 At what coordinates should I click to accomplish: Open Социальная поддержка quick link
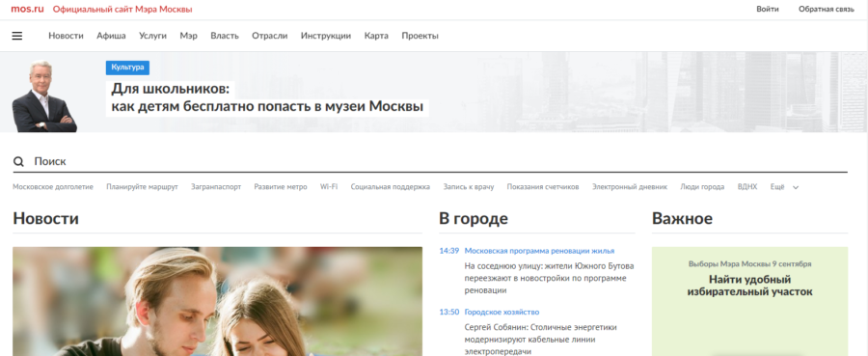point(391,187)
